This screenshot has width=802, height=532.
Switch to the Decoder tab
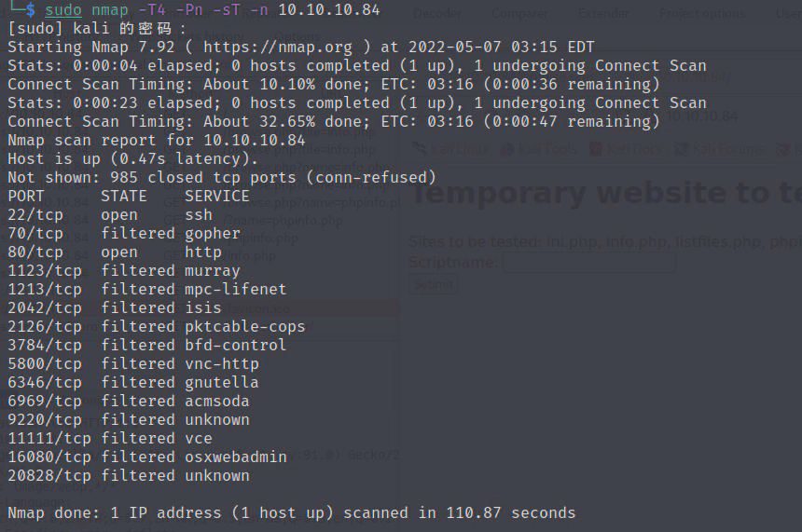pos(436,14)
